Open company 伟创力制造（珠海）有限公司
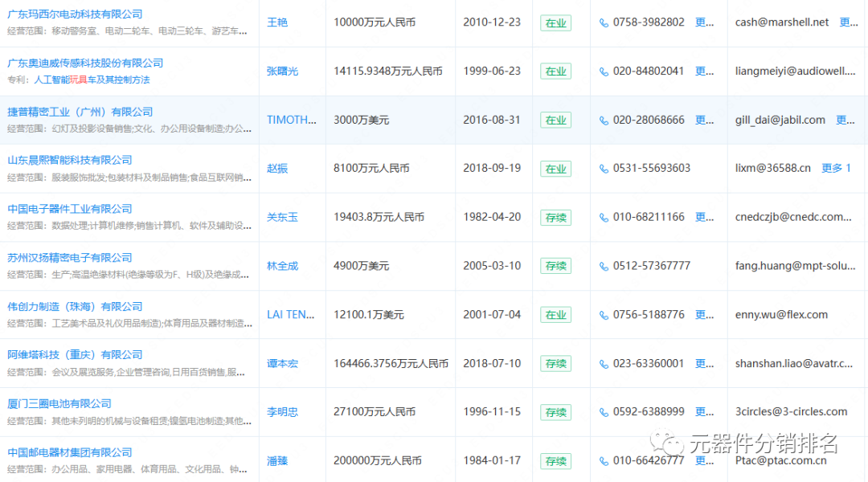868x482 pixels. coord(75,306)
